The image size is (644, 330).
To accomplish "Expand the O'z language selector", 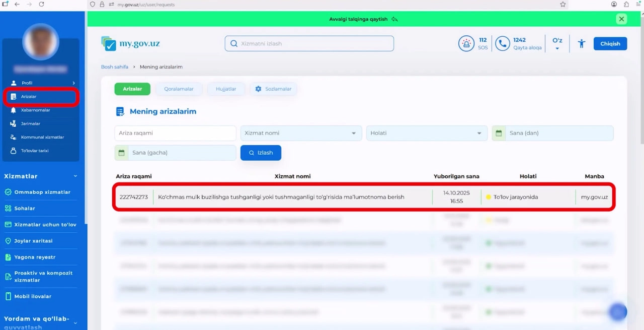I will pos(557,44).
